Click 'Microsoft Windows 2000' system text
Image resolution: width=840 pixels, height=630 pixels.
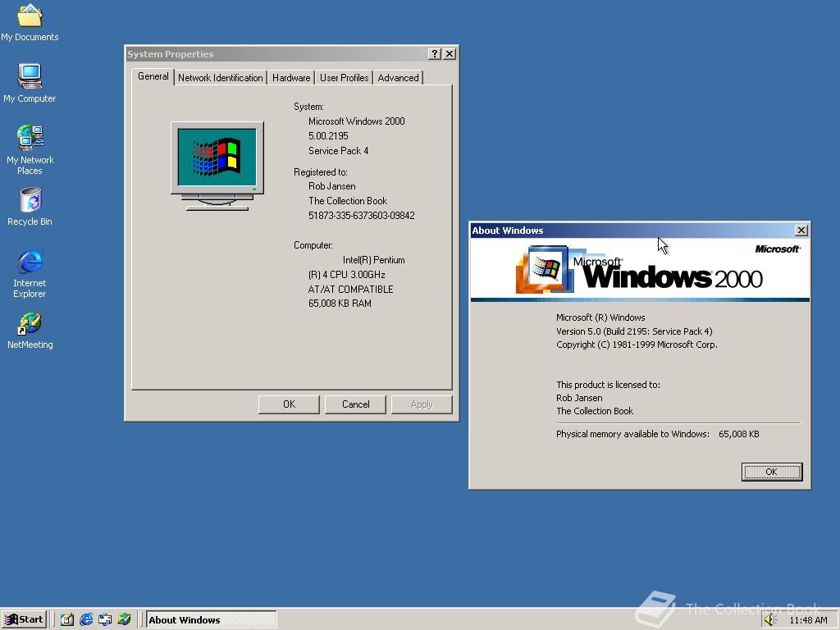(x=357, y=121)
